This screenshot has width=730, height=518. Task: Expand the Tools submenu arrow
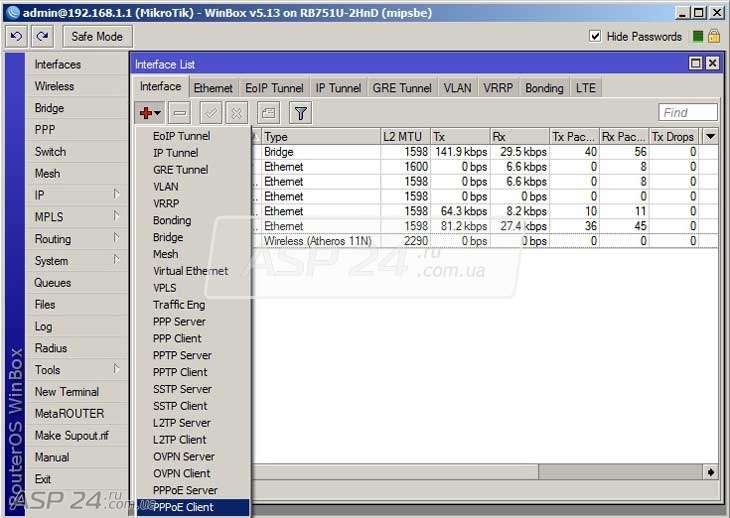click(x=116, y=369)
